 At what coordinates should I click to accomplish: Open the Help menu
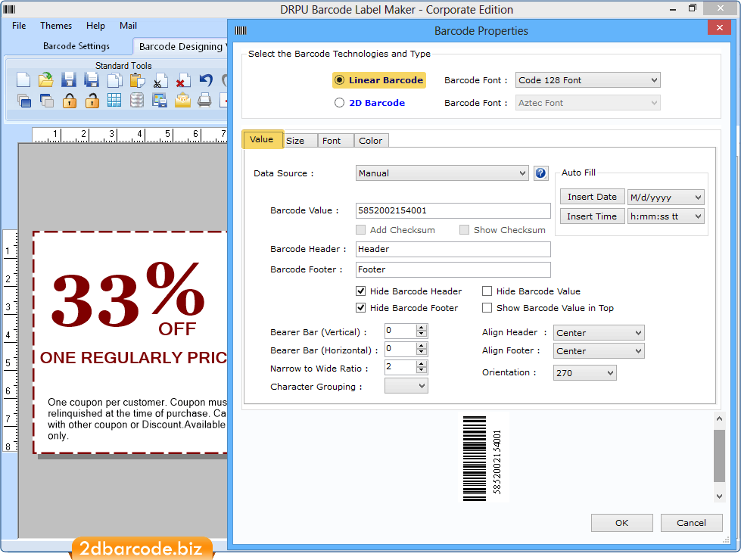point(95,26)
